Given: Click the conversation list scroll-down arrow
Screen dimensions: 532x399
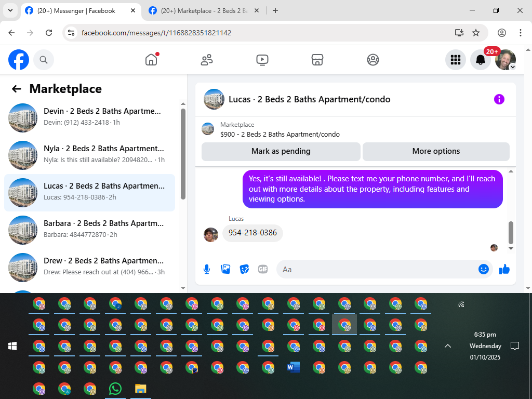Looking at the screenshot, I should [183, 288].
